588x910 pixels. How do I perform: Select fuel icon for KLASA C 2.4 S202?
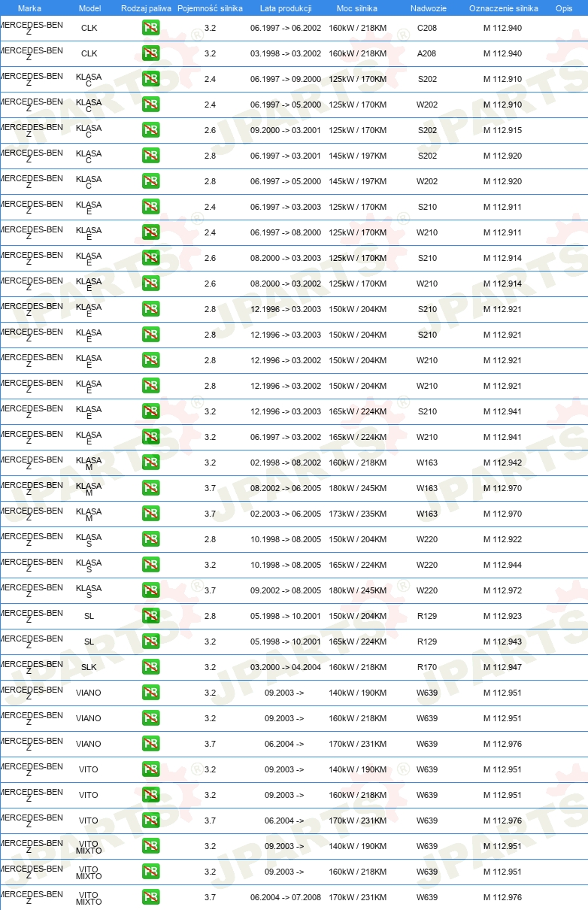coord(150,80)
